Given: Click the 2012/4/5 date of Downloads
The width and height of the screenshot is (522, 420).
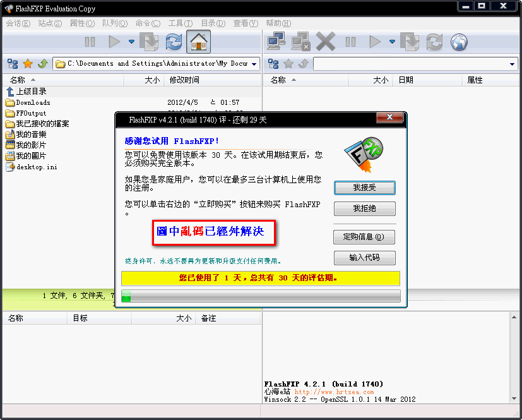Looking at the screenshot, I should click(x=182, y=102).
